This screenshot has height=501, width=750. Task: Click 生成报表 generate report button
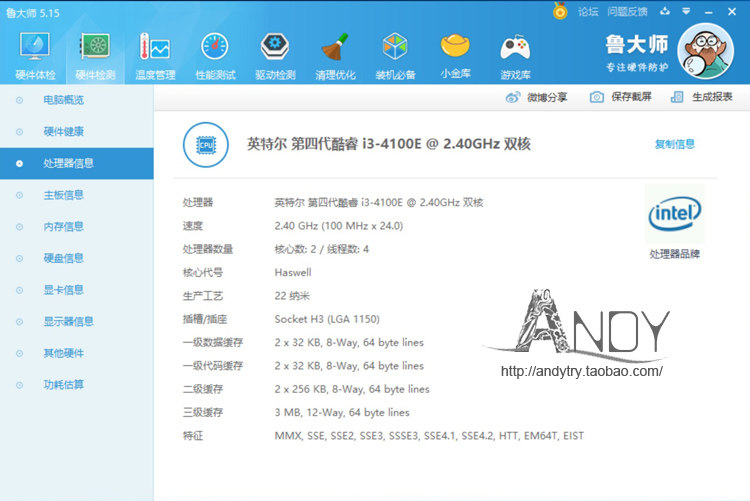701,97
